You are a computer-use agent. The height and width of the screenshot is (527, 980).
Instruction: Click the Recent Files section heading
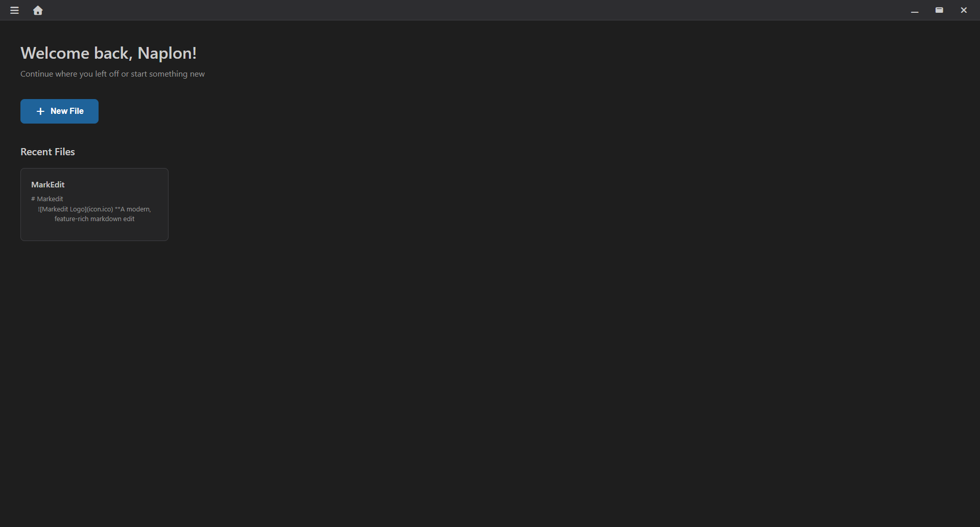(x=47, y=152)
